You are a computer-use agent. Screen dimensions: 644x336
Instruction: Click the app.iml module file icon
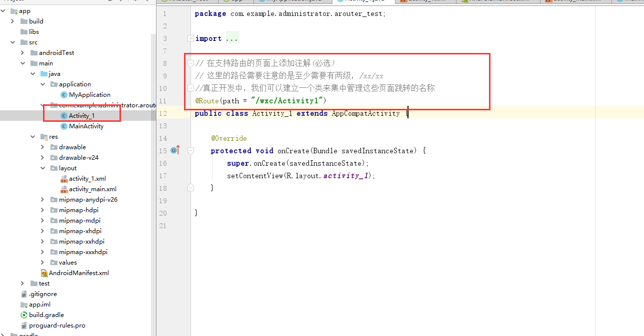pos(24,305)
